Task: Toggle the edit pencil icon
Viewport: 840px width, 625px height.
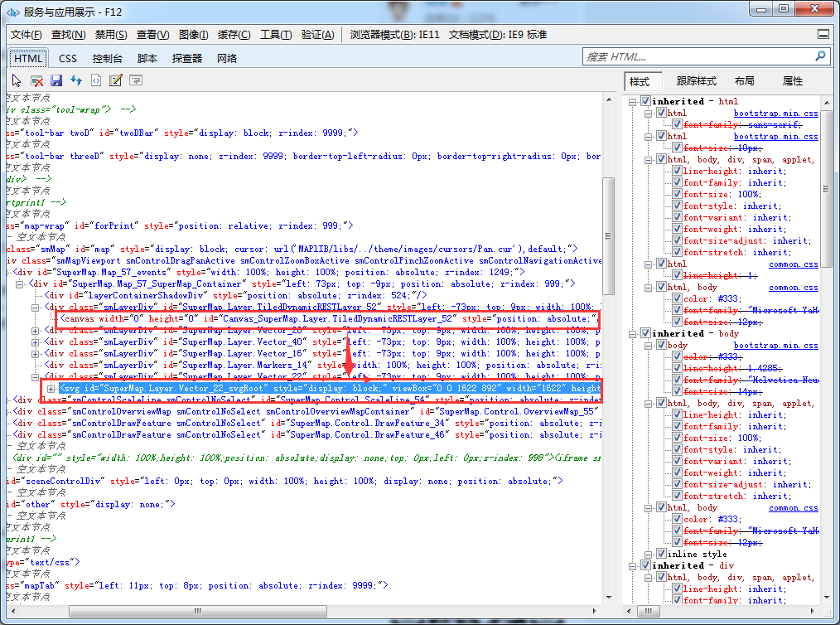Action: click(116, 80)
